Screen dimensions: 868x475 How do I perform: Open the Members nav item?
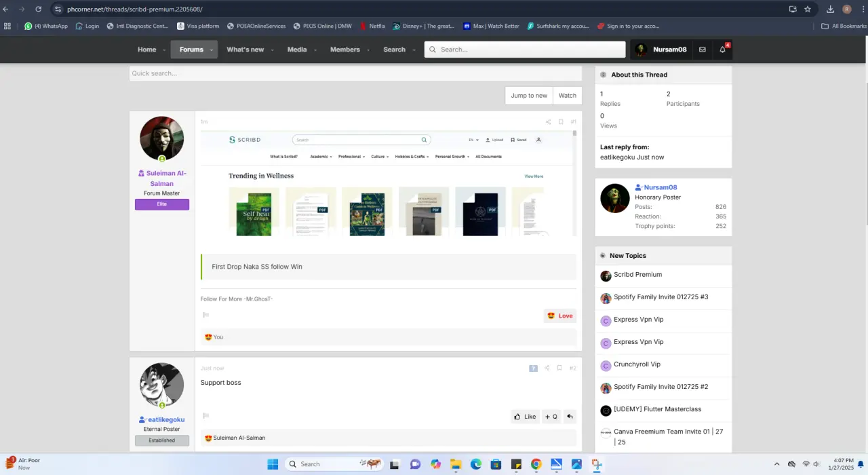click(345, 50)
